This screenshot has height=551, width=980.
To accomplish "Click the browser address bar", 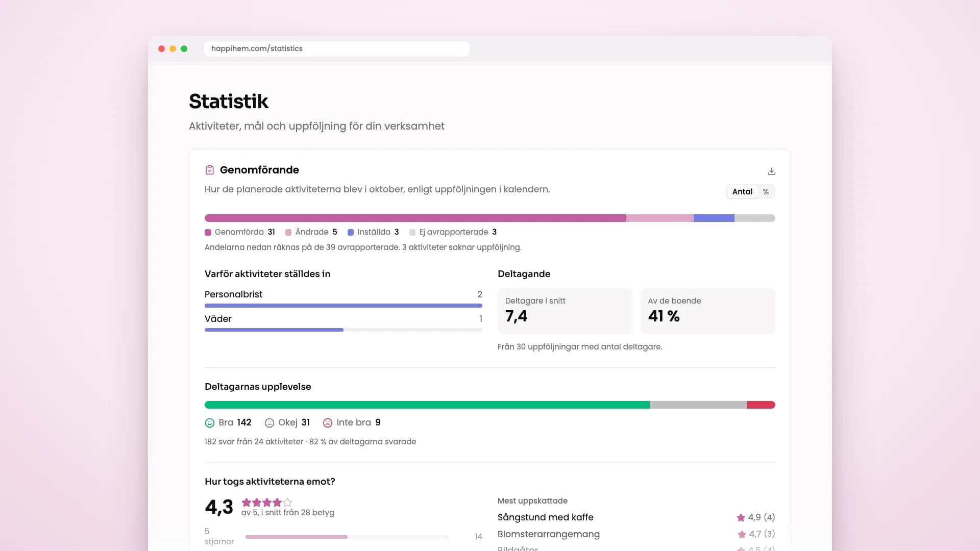I will tap(337, 48).
